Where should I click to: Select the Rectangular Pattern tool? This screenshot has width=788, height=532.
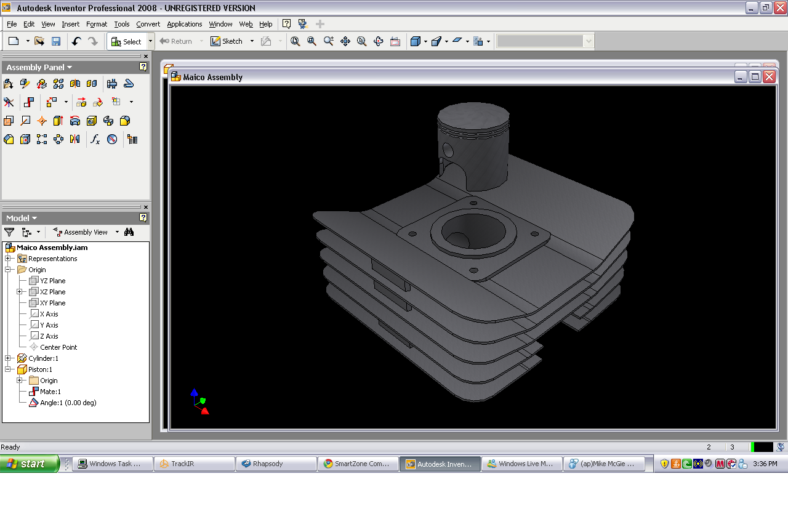42,139
